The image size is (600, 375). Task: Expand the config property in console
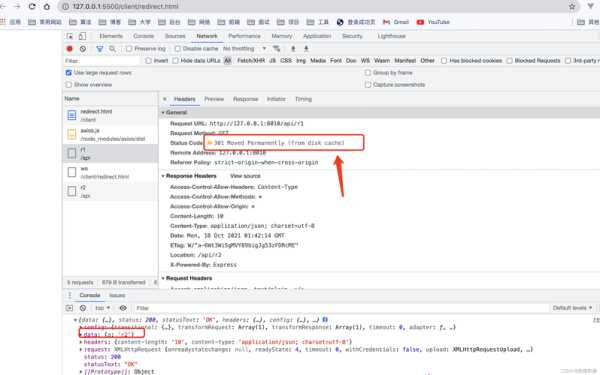pyautogui.click(x=81, y=327)
